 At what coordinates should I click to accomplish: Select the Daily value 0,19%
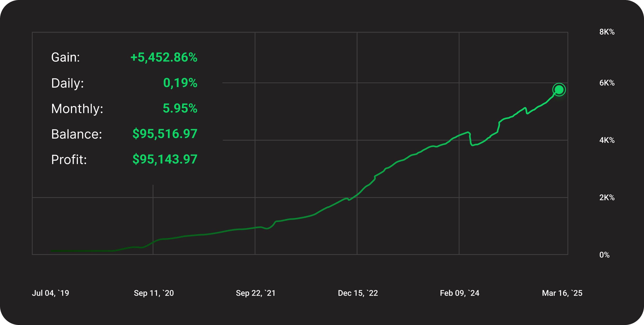pyautogui.click(x=180, y=83)
